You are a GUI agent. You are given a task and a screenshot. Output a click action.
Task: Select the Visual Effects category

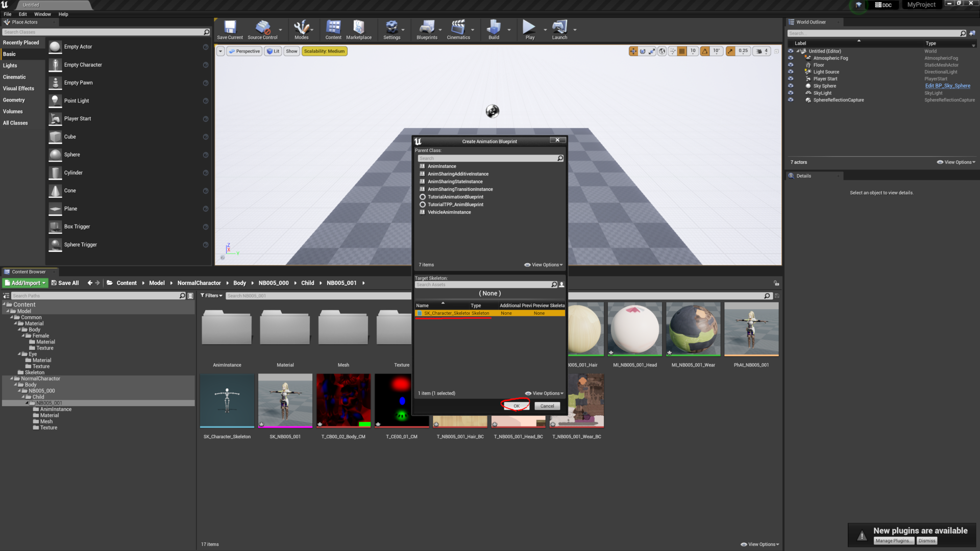point(22,88)
